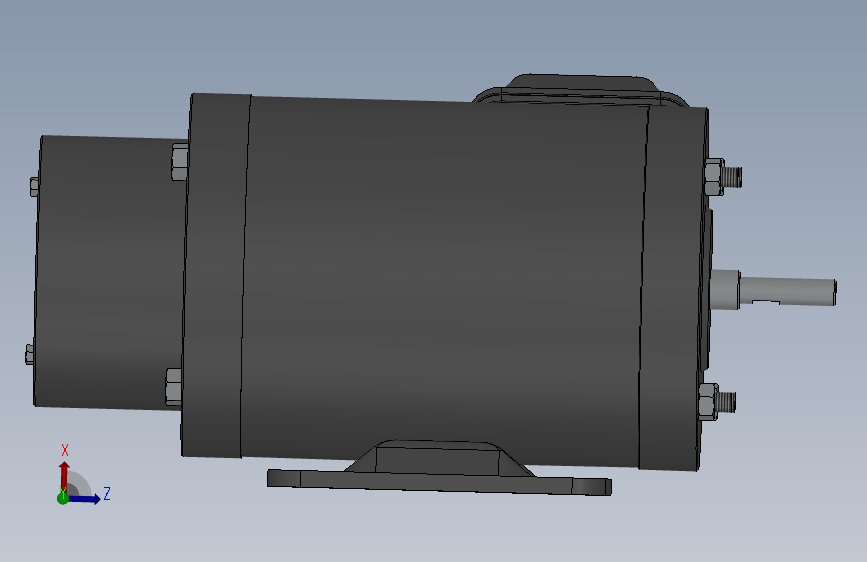Select the front end flange of the motor
Viewport: 867px width, 562px height.
pos(673,288)
